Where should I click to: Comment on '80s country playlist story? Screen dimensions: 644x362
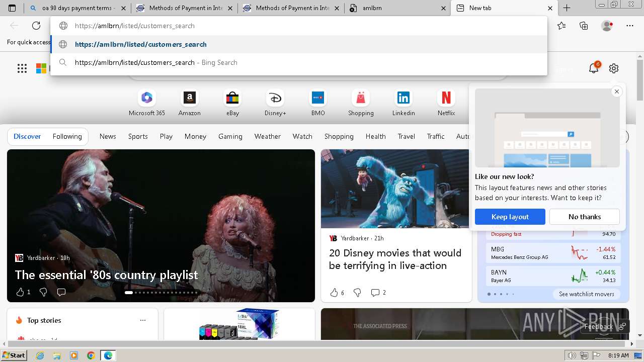[61, 292]
